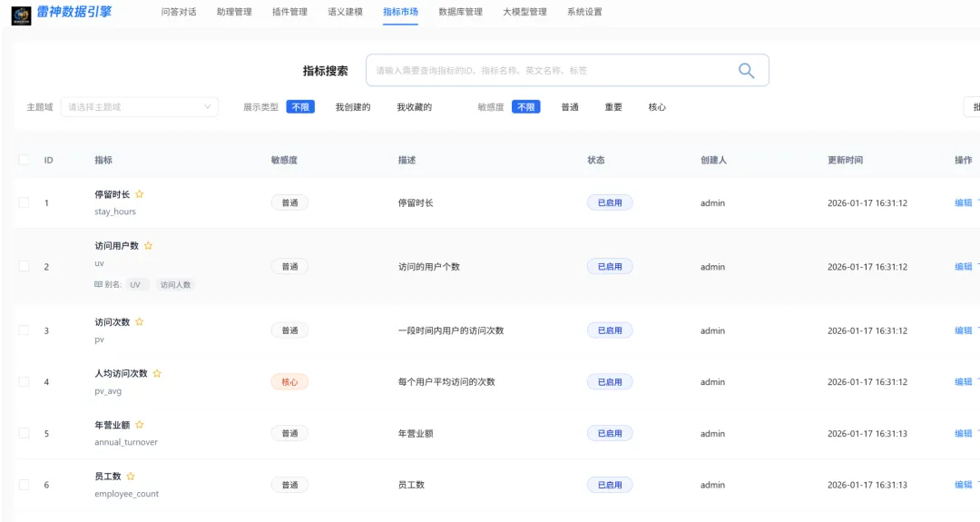980x522 pixels.
Task: Click 编辑 for the 年营业额 row
Action: pyautogui.click(x=963, y=433)
